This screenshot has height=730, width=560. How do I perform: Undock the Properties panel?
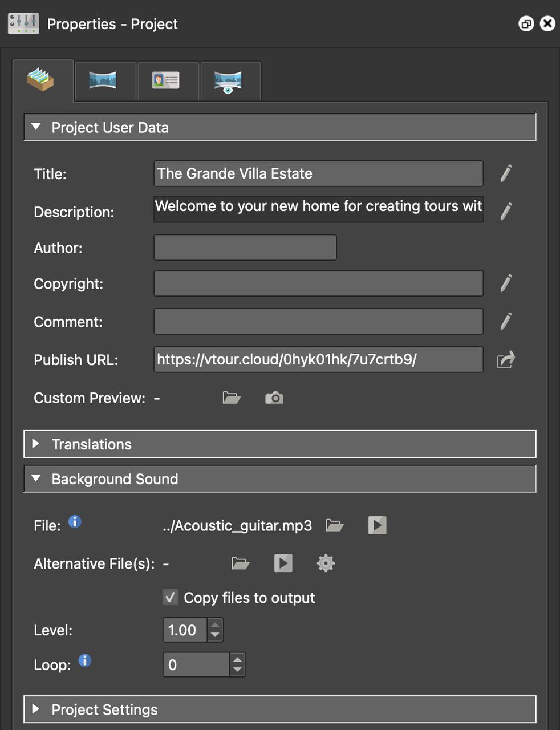(x=526, y=23)
